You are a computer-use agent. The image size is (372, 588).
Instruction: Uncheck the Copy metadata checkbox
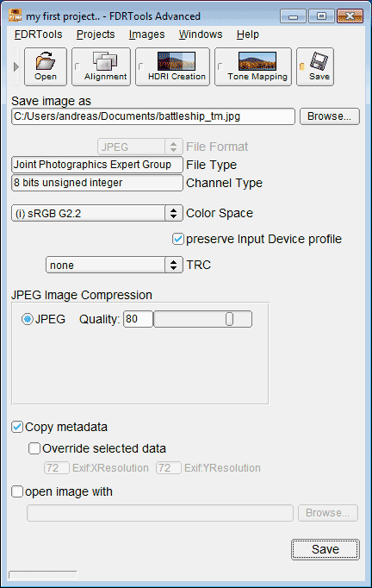17,427
